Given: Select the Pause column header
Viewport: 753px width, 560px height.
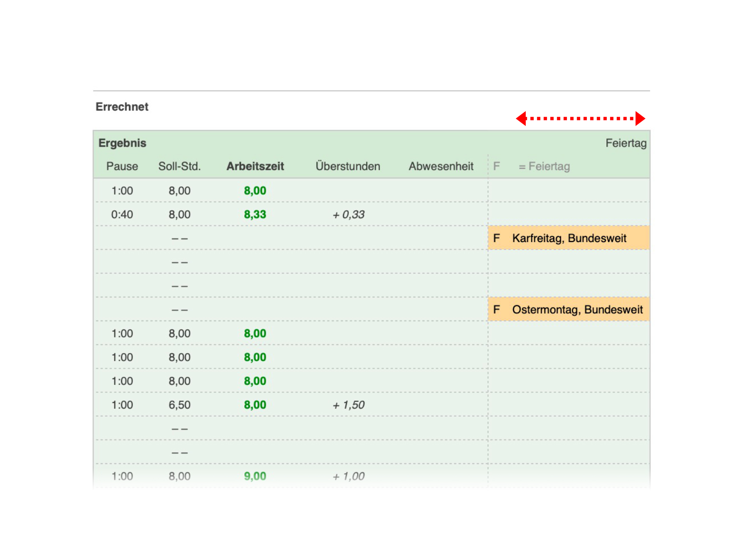Looking at the screenshot, I should pyautogui.click(x=122, y=167).
